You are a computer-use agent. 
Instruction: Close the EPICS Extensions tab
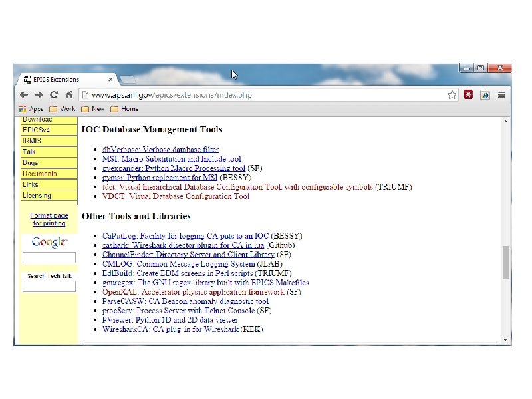pos(110,79)
